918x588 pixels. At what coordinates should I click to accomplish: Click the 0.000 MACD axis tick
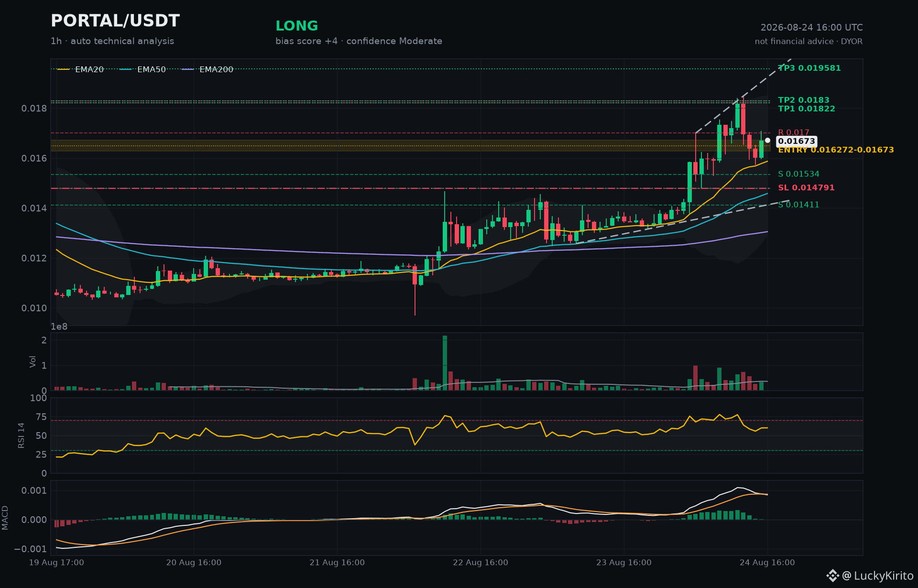34,520
